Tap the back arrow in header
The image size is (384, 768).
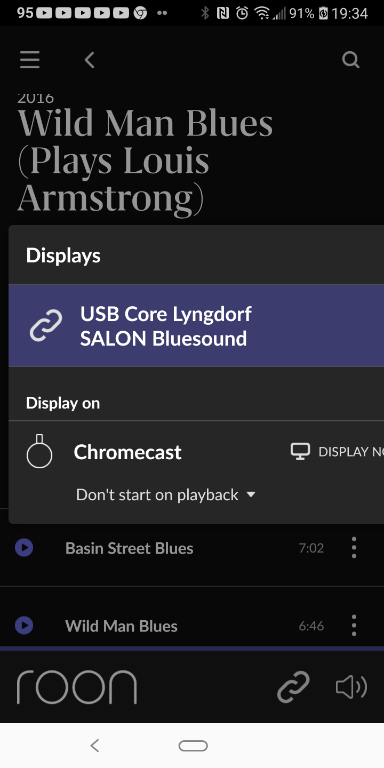pyautogui.click(x=89, y=60)
